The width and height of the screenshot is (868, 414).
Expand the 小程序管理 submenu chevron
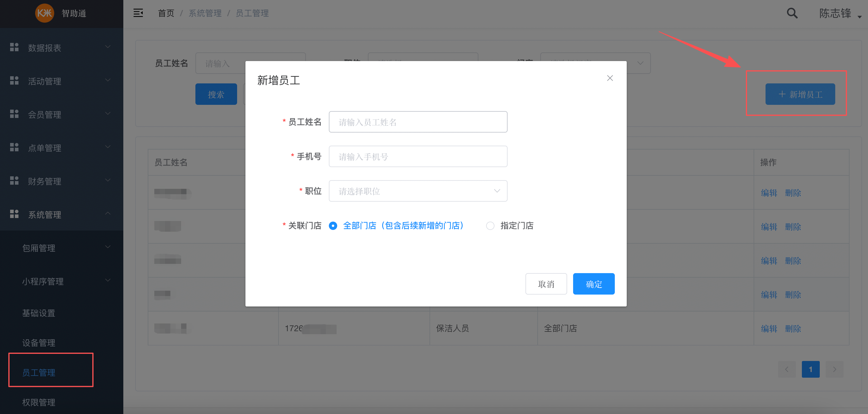[108, 280]
